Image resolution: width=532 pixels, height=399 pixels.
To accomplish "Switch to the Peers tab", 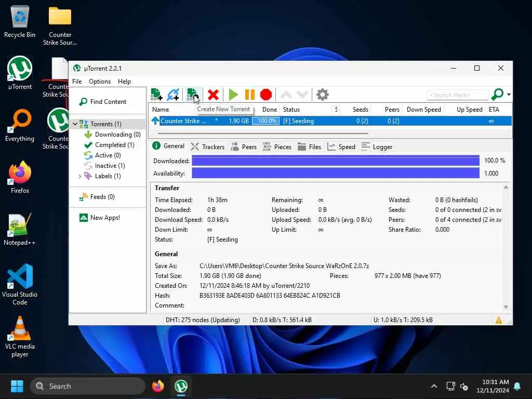I will [244, 147].
